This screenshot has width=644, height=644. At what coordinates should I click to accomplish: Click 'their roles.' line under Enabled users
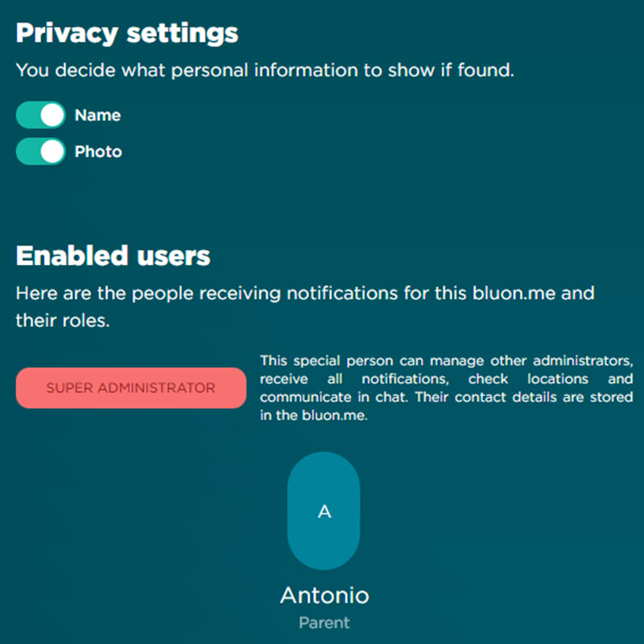60,321
